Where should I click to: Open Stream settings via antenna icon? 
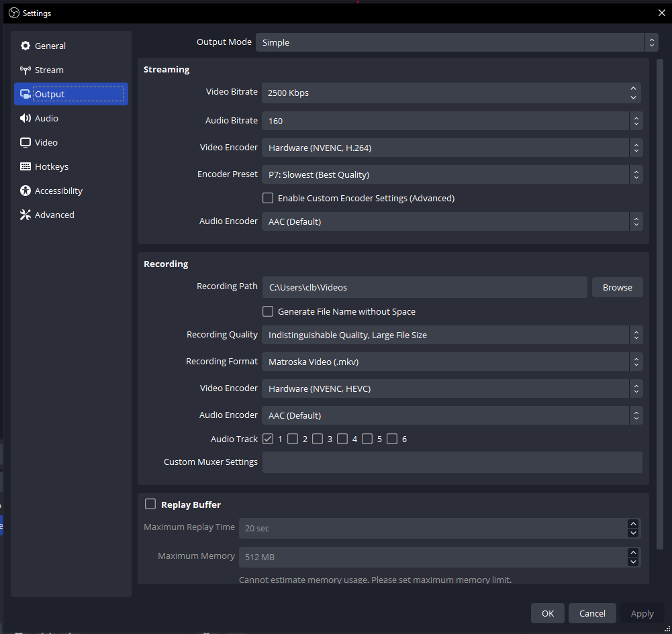pos(26,70)
